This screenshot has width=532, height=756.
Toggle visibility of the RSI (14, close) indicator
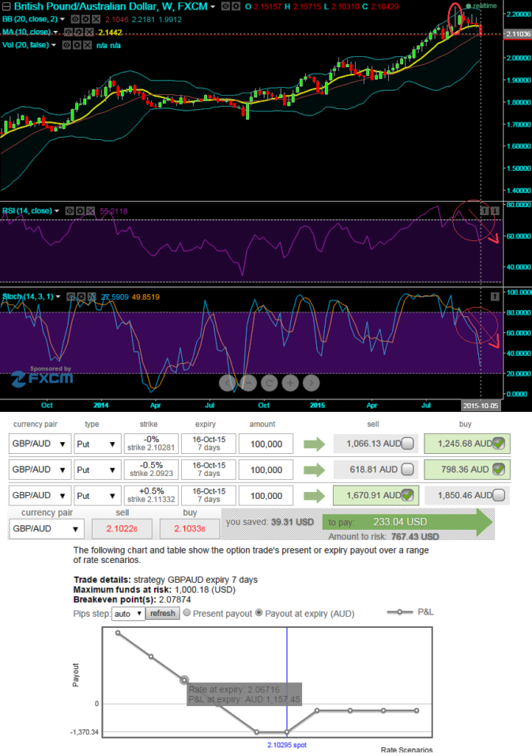pyautogui.click(x=70, y=210)
